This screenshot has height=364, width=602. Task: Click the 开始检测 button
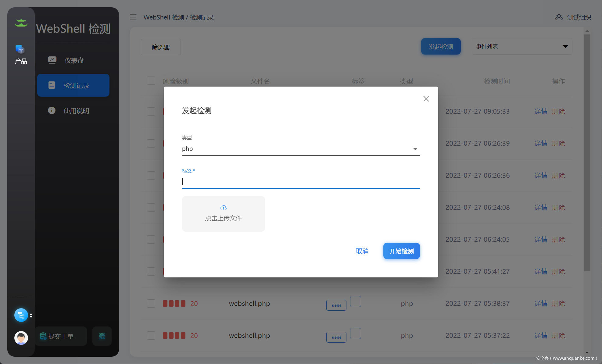coord(401,251)
